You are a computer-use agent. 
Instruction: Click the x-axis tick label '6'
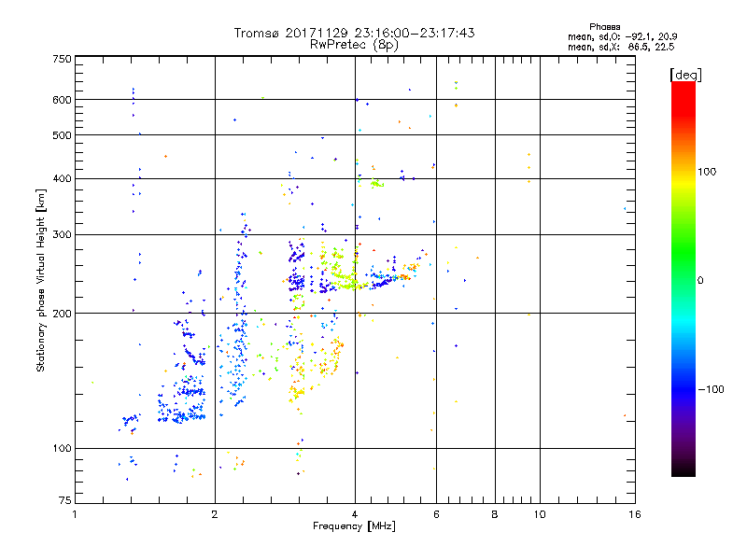436,514
